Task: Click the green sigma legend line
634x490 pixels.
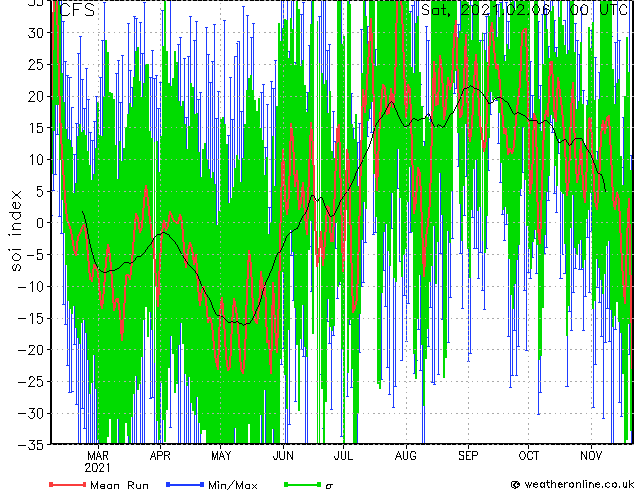Action: click(303, 484)
